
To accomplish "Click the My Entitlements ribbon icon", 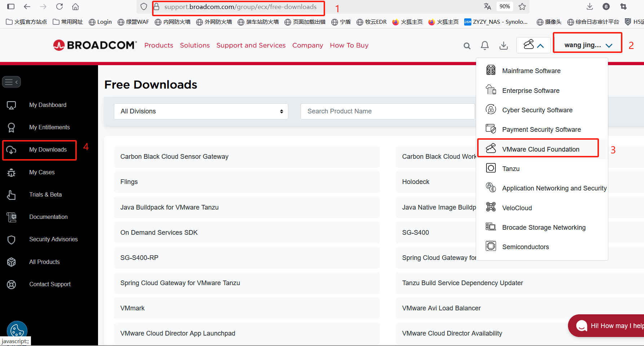I will pos(12,127).
